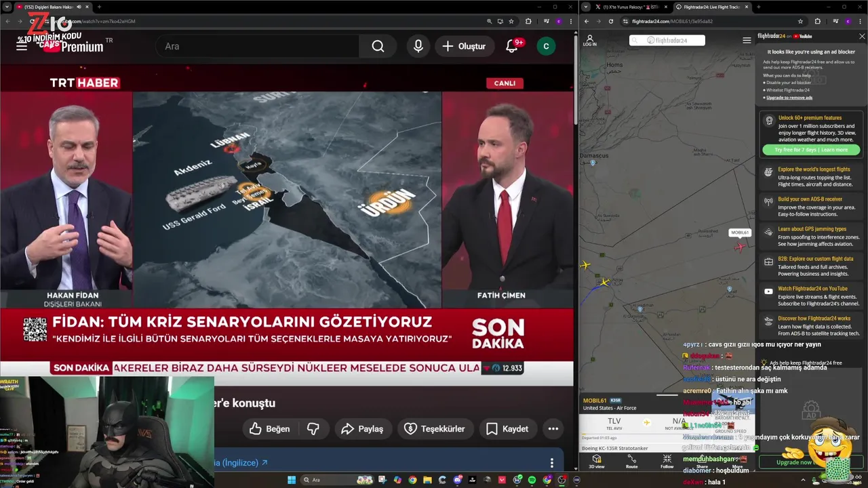
Task: Zoom magnifier icon in YouTube address bar
Action: 490,21
